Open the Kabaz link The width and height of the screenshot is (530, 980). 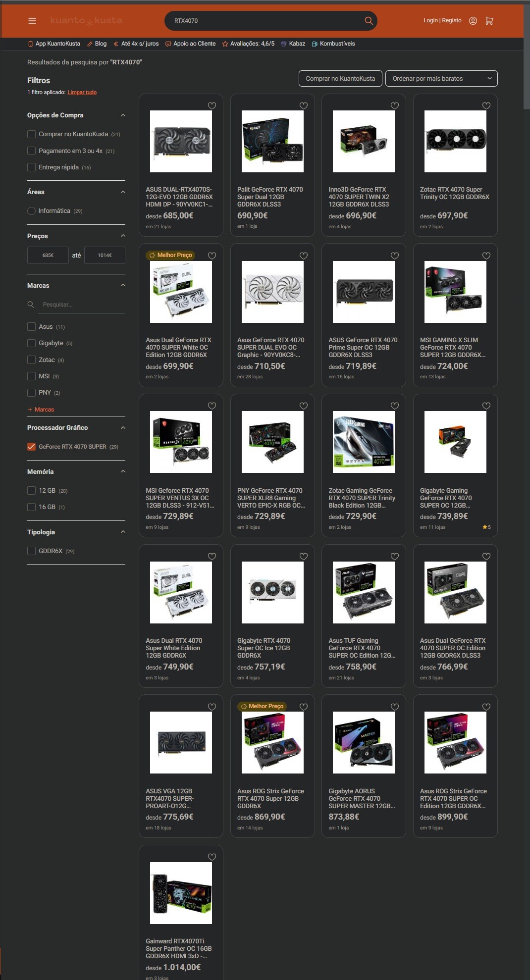293,44
